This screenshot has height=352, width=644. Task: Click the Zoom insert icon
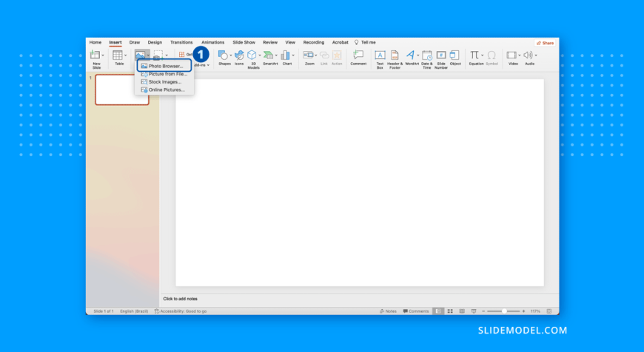(308, 55)
